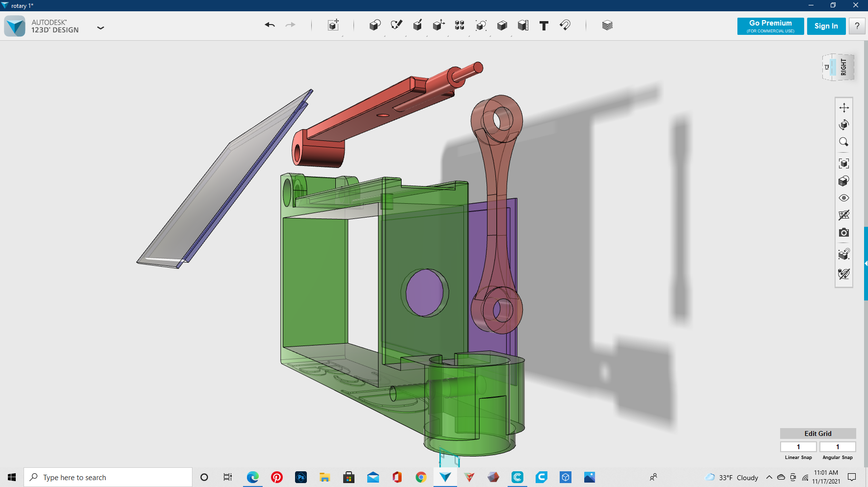Toggle object visibility with eye icon

(843, 198)
